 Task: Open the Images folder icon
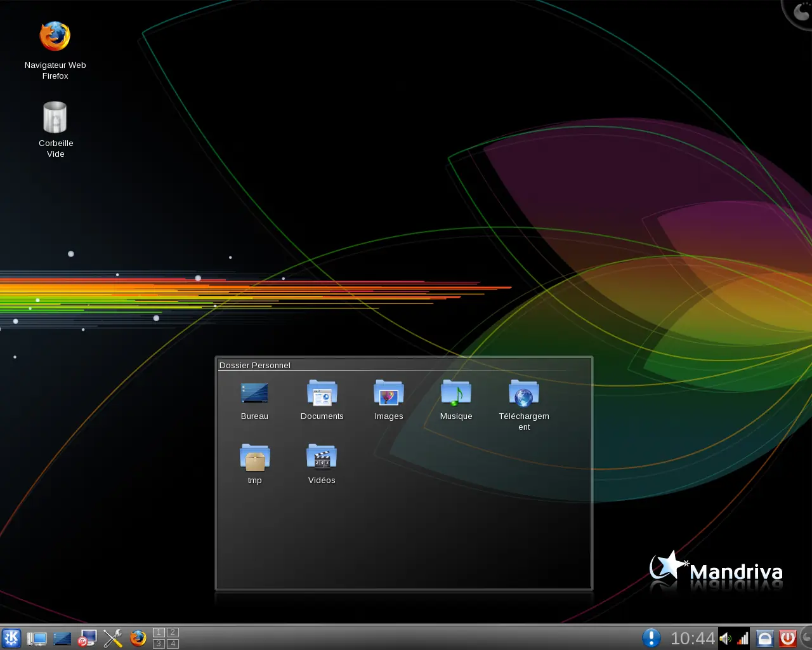click(x=389, y=393)
